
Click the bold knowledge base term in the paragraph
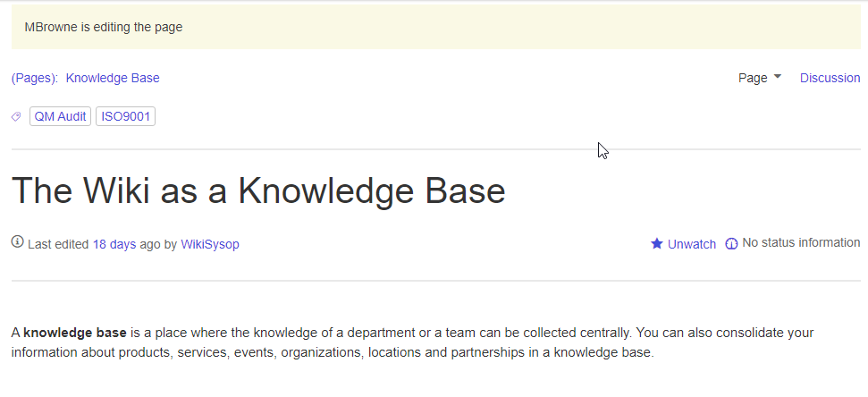pyautogui.click(x=75, y=333)
